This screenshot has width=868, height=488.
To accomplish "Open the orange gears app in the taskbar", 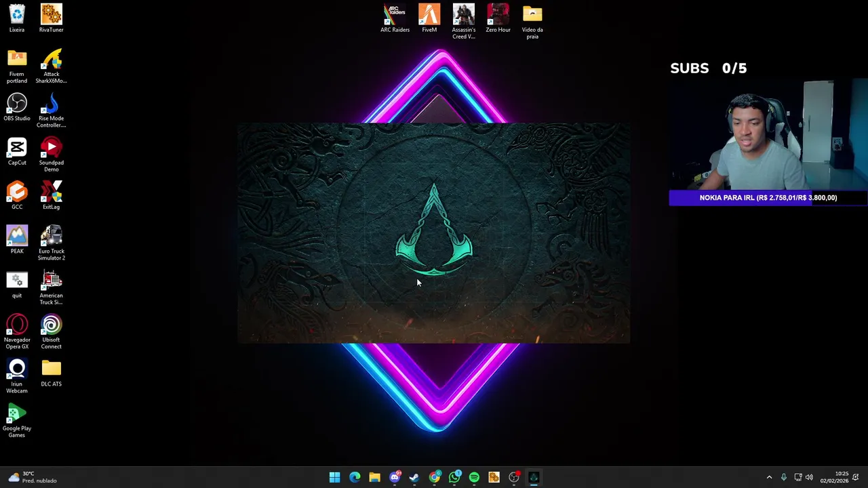I will (494, 477).
